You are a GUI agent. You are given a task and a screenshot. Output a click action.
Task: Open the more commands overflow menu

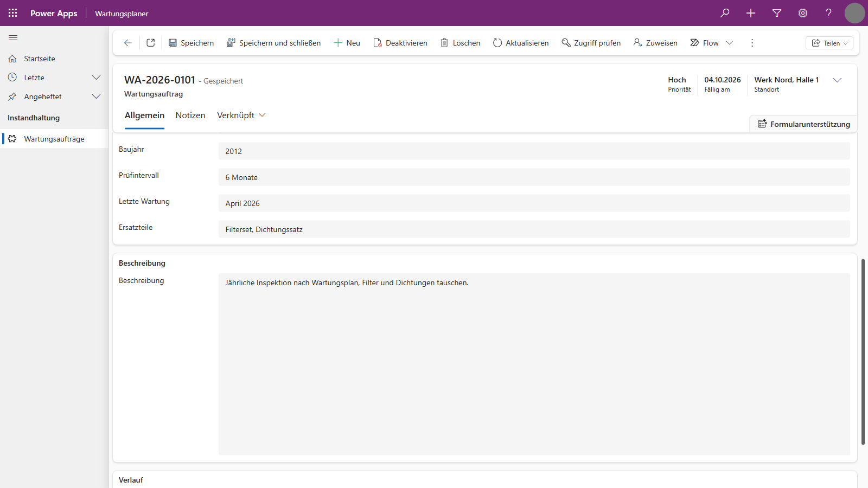752,43
